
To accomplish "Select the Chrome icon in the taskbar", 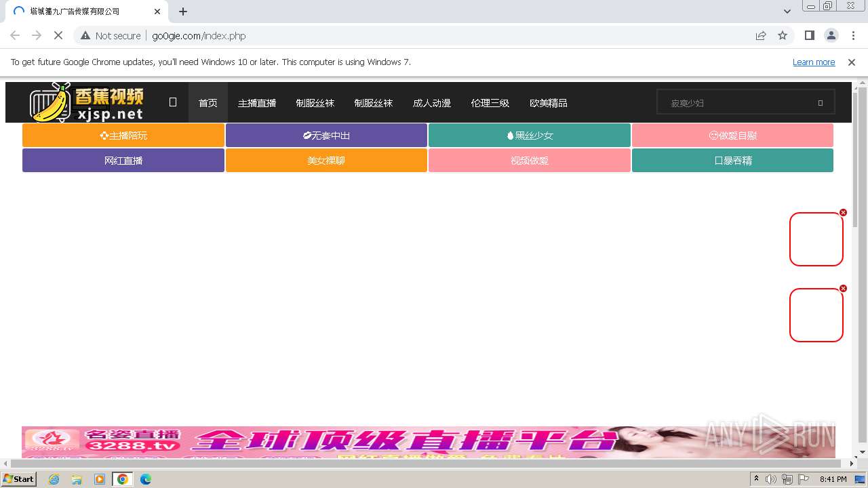I will [x=123, y=479].
